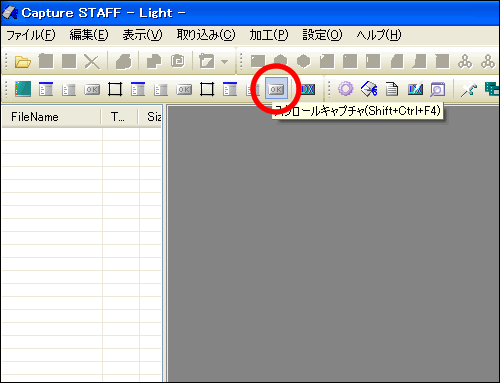Open the purple gear settings icon
The height and width of the screenshot is (383, 500).
345,89
